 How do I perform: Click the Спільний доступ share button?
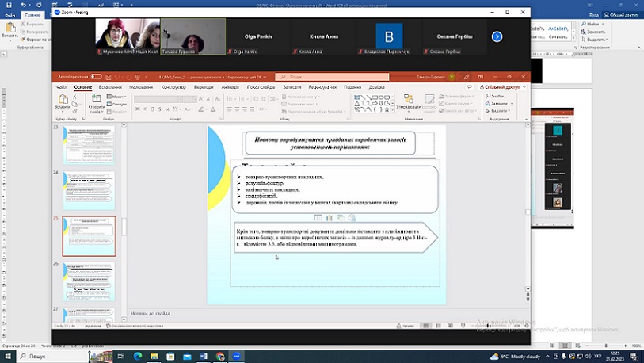[x=502, y=87]
